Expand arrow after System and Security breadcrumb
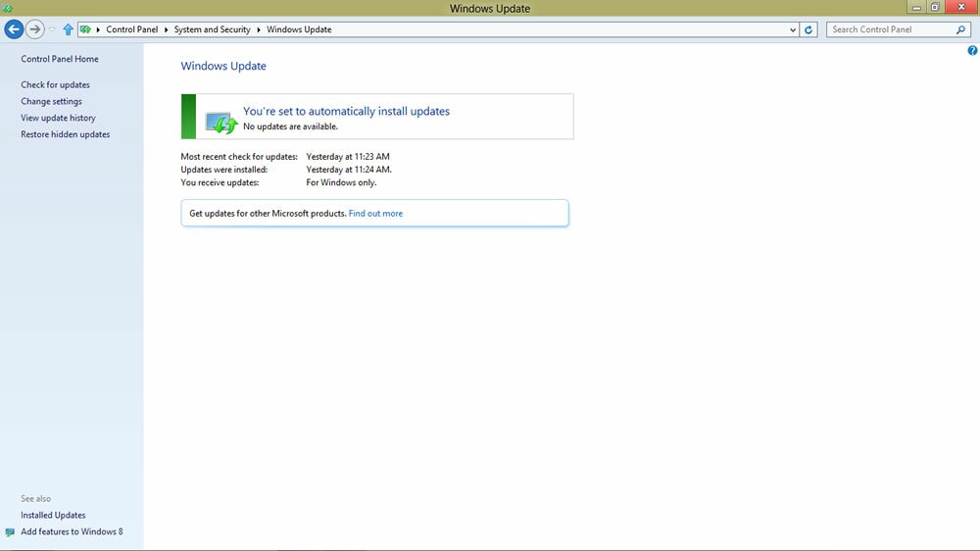The image size is (980, 551). [x=259, y=29]
